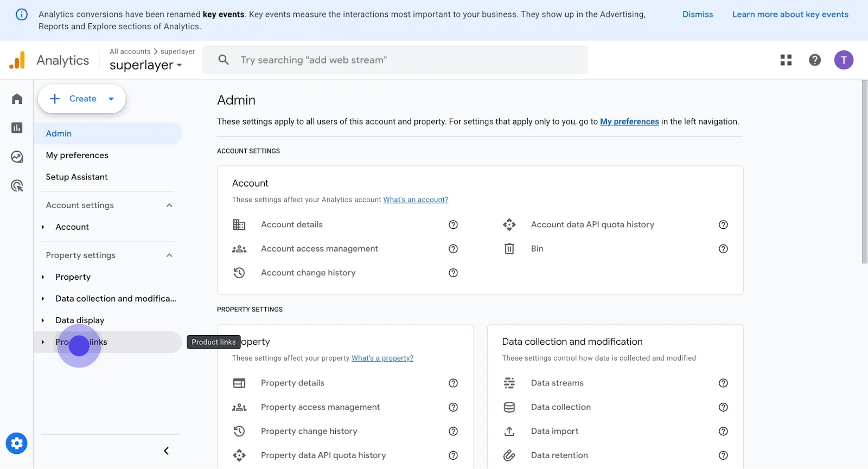Select Admin in the side menu
The width and height of the screenshot is (868, 469).
107,133
